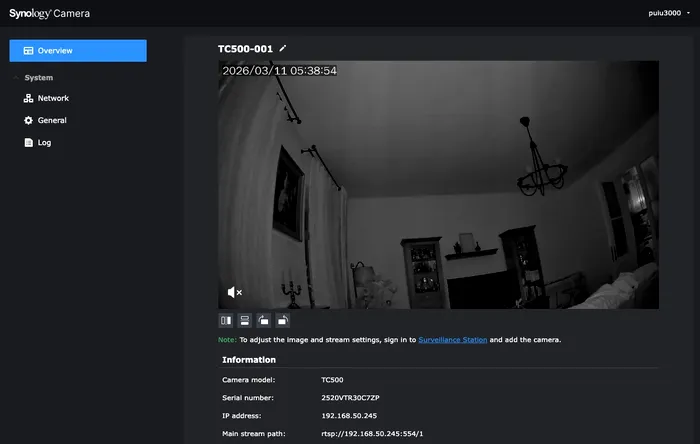This screenshot has height=444, width=700.
Task: Click the IP address: label
Action: [x=242, y=415]
